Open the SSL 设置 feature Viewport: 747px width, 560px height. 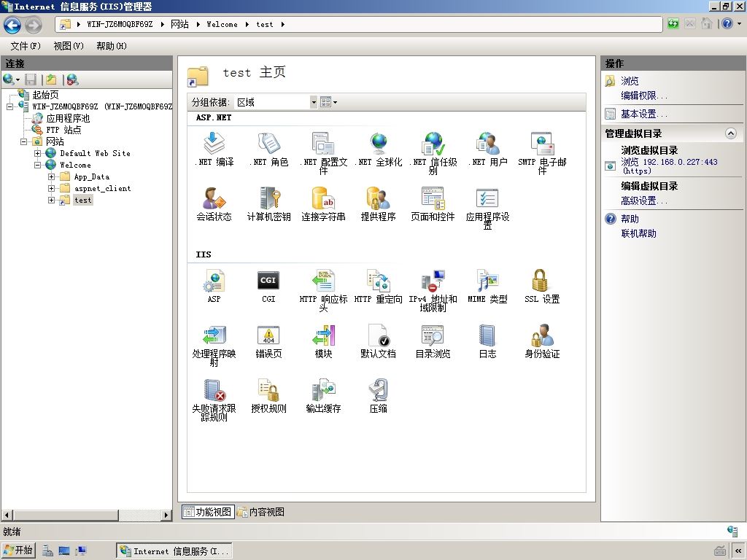(542, 286)
